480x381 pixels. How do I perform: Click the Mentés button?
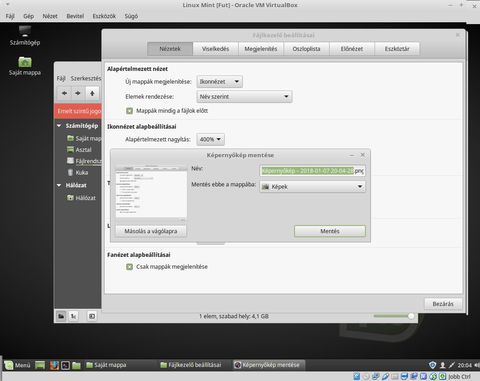330,231
